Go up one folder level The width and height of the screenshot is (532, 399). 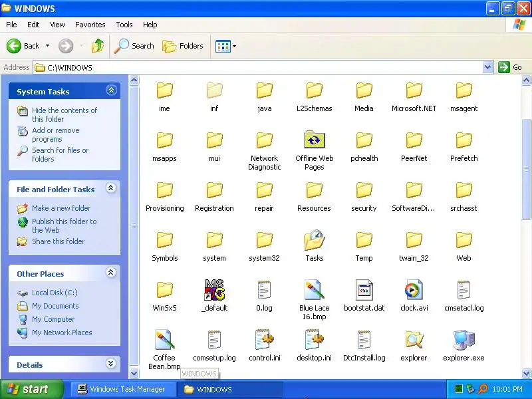(98, 46)
